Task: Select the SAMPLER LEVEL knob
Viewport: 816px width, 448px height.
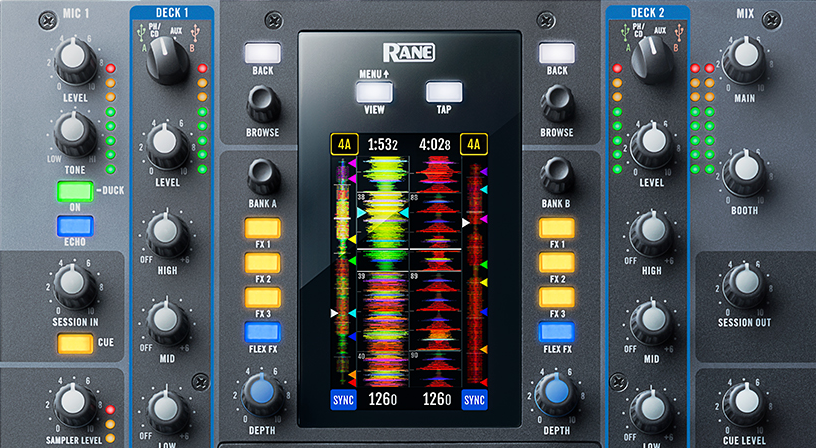Action: 75,406
